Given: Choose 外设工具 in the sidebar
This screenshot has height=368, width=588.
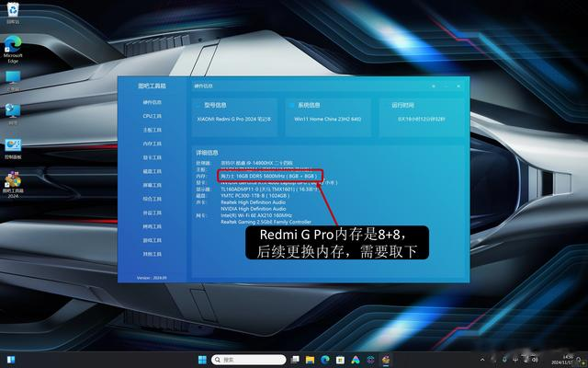Looking at the screenshot, I should (x=152, y=213).
